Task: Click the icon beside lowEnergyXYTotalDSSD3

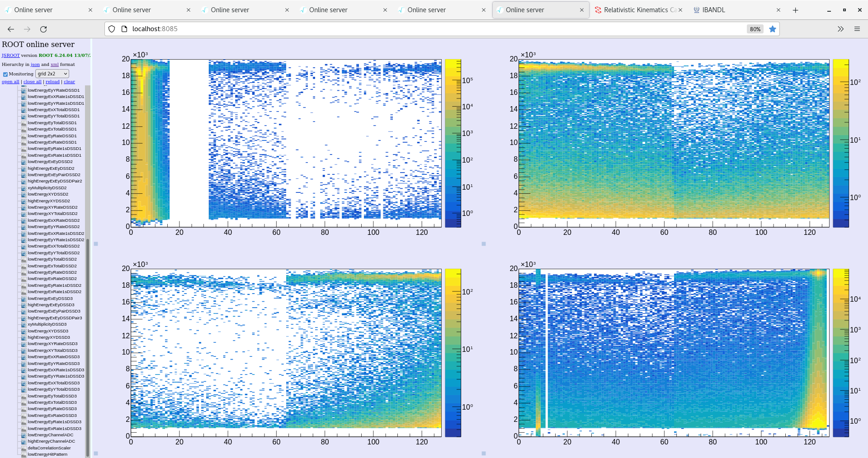Action: point(24,351)
